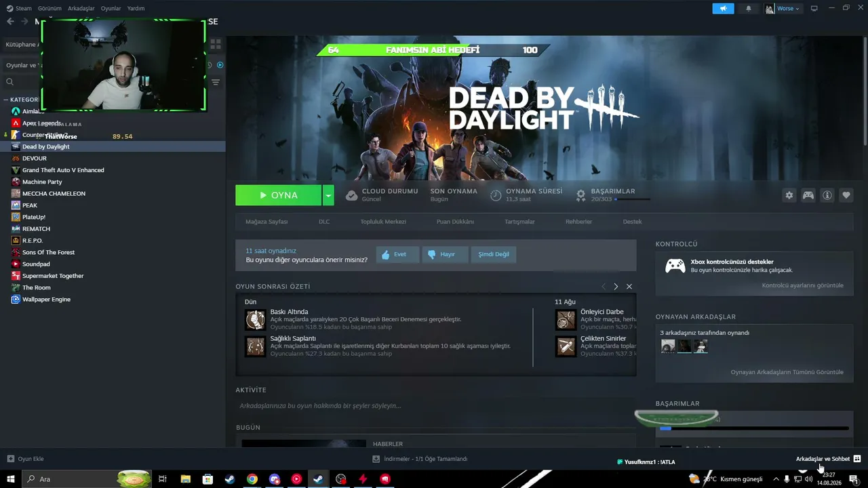Screen dimensions: 868x488
Task: Recommend the game with Evet
Action: [397, 254]
